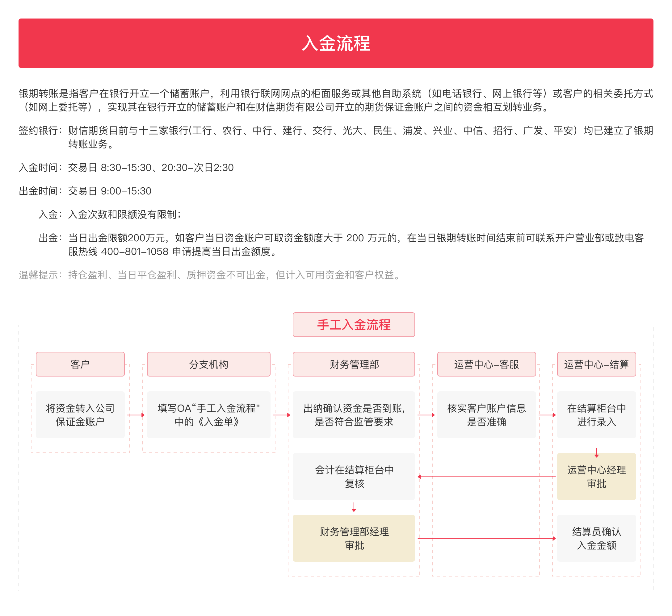Click the 运营中心–客服 header box

[487, 364]
